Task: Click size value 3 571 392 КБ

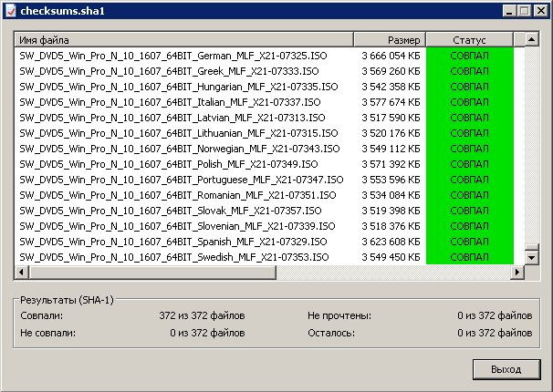Action: [391, 164]
